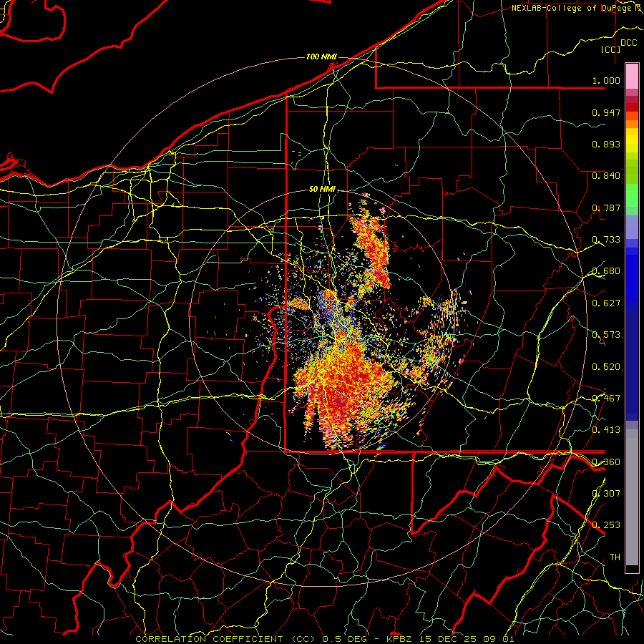Click the 0.573 value on the color scale
The width and height of the screenshot is (644, 644).
606,335
